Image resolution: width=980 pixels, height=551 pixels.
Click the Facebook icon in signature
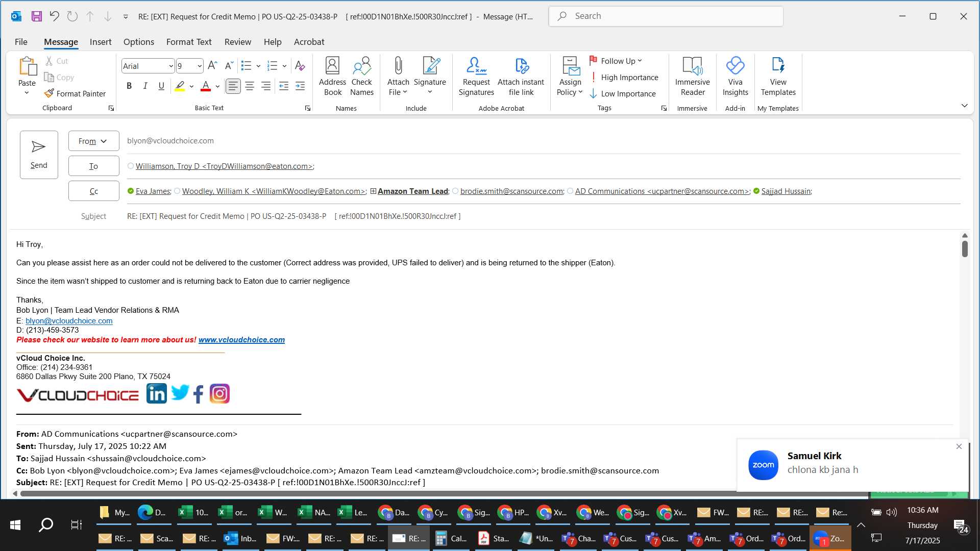199,394
